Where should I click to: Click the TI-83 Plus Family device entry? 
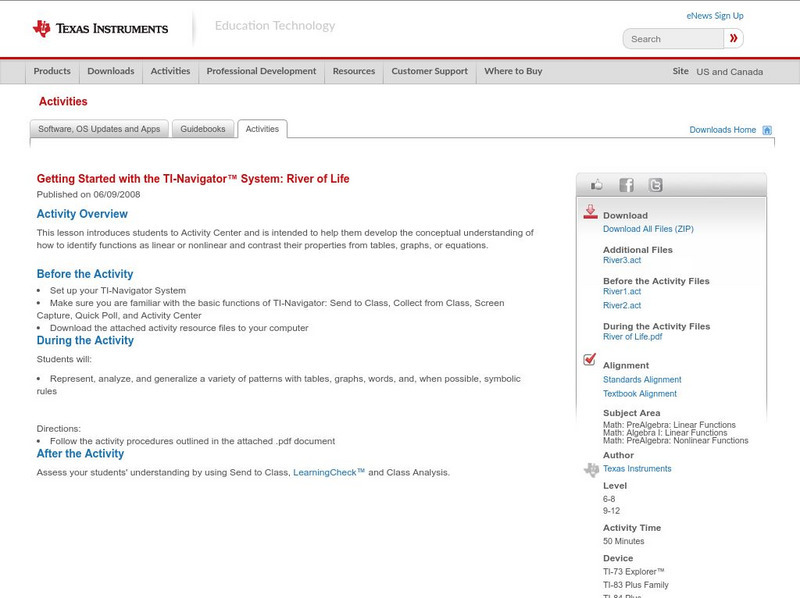(636, 585)
